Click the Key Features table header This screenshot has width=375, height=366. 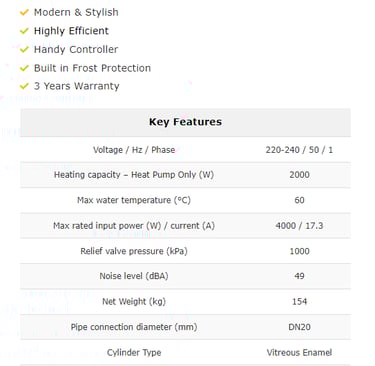[x=185, y=122]
